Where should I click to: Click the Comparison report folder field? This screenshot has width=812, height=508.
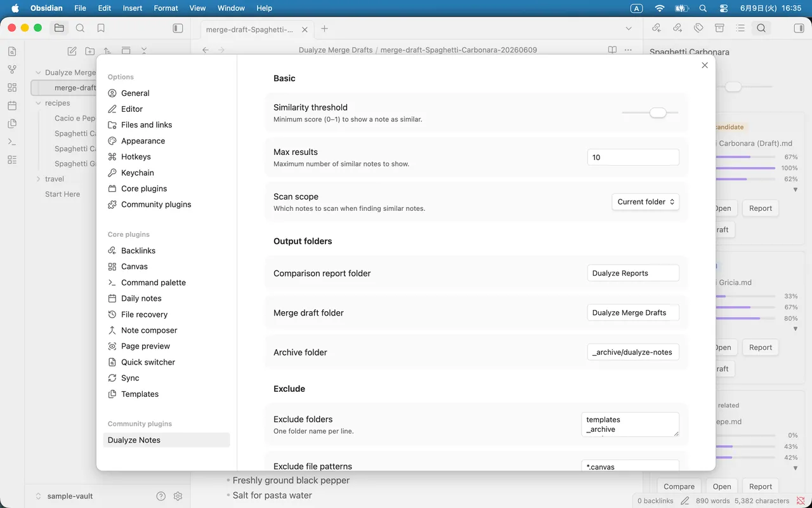pyautogui.click(x=633, y=273)
